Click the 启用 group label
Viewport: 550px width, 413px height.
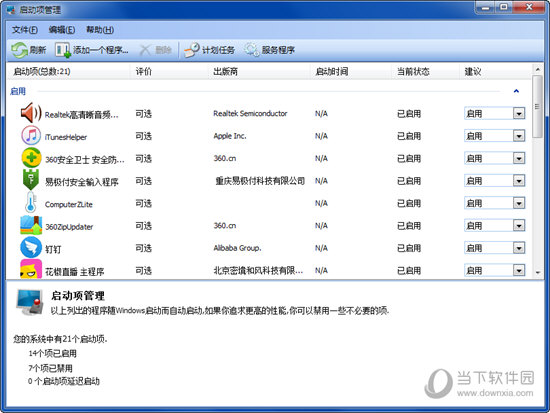click(18, 91)
